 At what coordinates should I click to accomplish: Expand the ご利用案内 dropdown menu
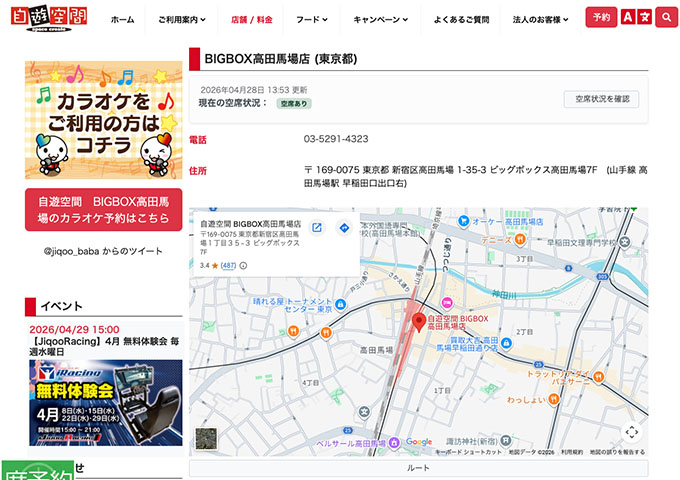click(182, 20)
